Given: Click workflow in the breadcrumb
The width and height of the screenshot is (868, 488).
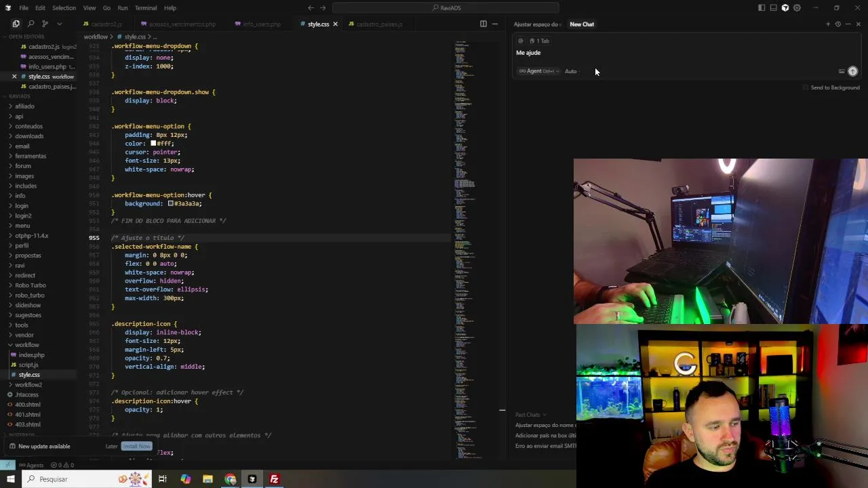Looking at the screenshot, I should [x=96, y=37].
